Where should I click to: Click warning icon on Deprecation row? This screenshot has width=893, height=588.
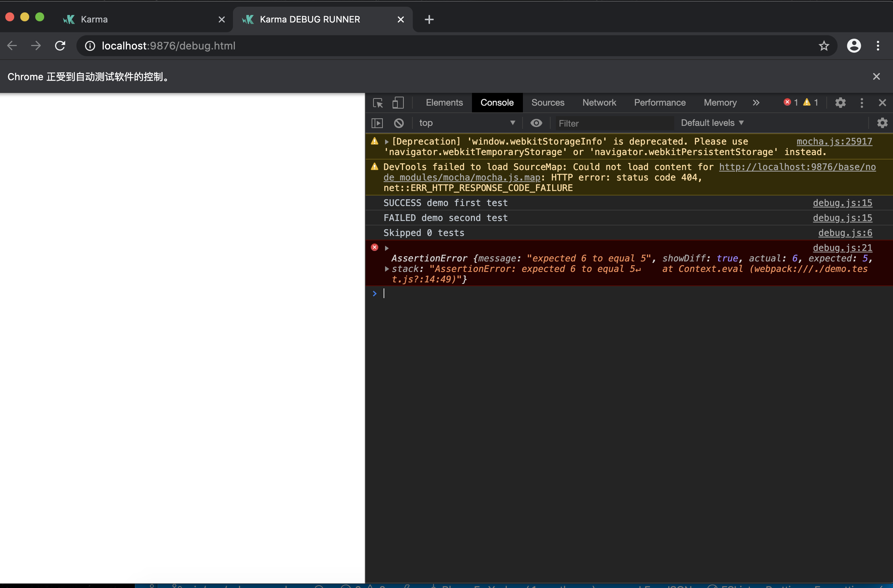[375, 141]
